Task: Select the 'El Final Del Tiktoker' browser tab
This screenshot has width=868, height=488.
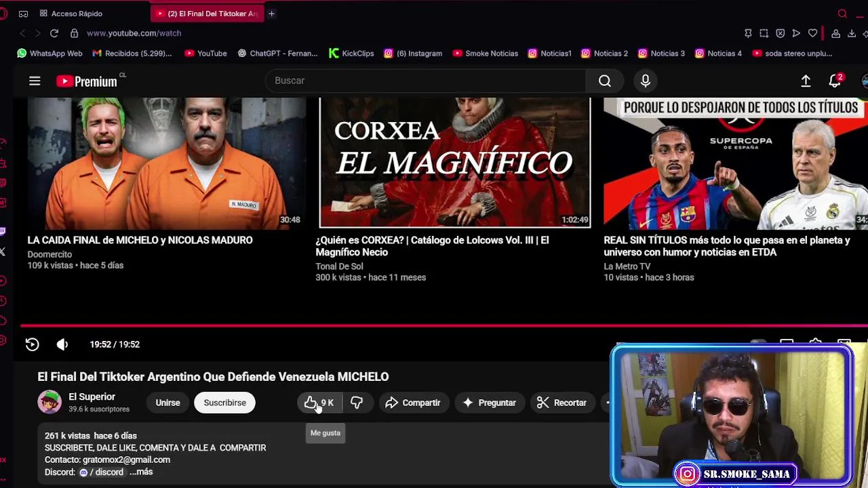Action: click(x=207, y=14)
